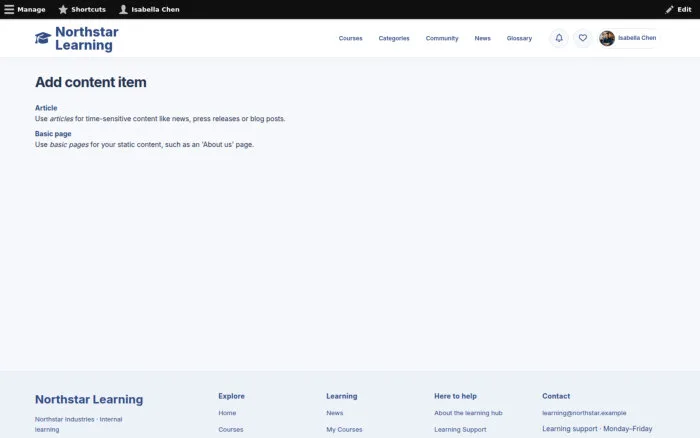Click the Shortcuts star icon
700x438 pixels.
click(63, 9)
